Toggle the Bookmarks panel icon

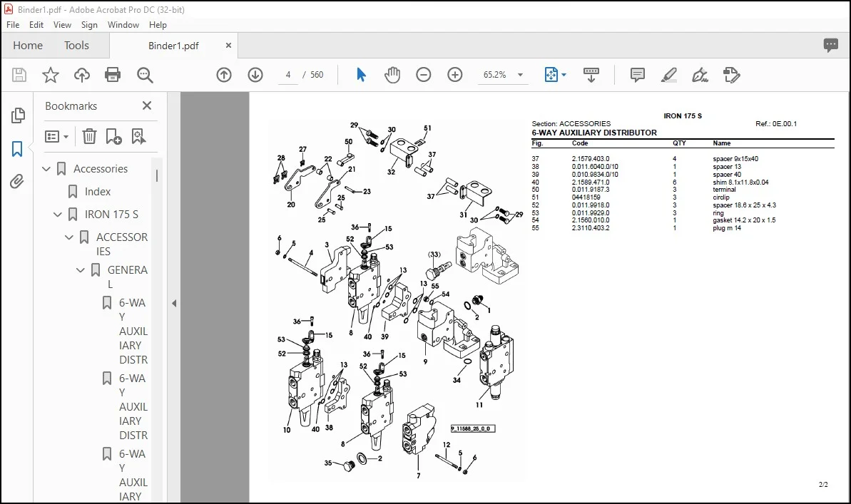[17, 149]
